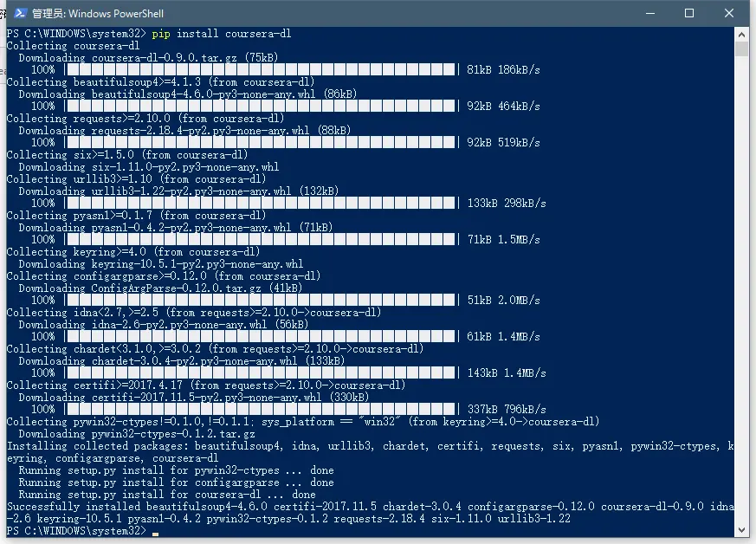Click 'Collecting pywin32-ctypes!=0.1.0' line
The width and height of the screenshot is (756, 544).
click(303, 422)
